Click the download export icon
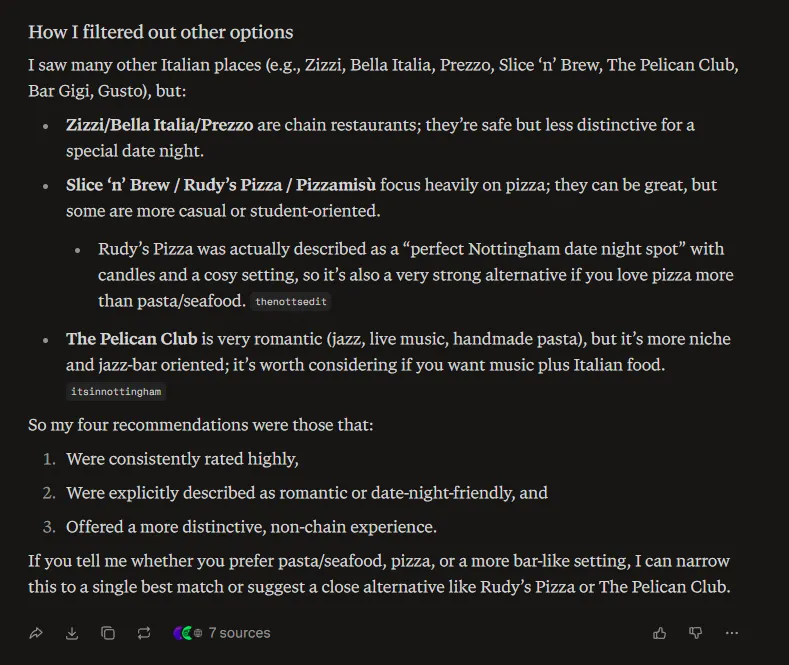 click(x=72, y=633)
